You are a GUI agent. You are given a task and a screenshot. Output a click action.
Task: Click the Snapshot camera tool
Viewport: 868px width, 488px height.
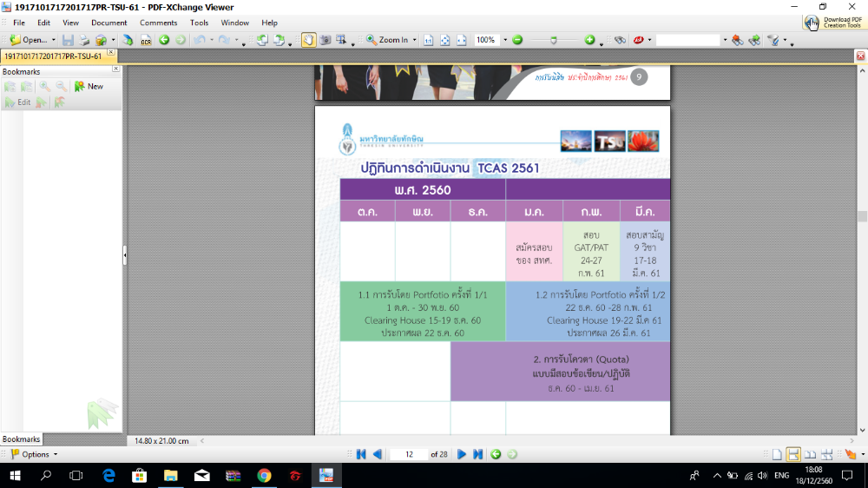(325, 40)
